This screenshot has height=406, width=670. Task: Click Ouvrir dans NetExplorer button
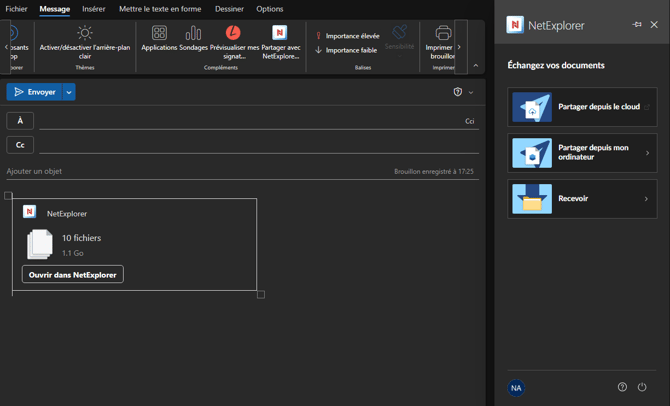[73, 274]
